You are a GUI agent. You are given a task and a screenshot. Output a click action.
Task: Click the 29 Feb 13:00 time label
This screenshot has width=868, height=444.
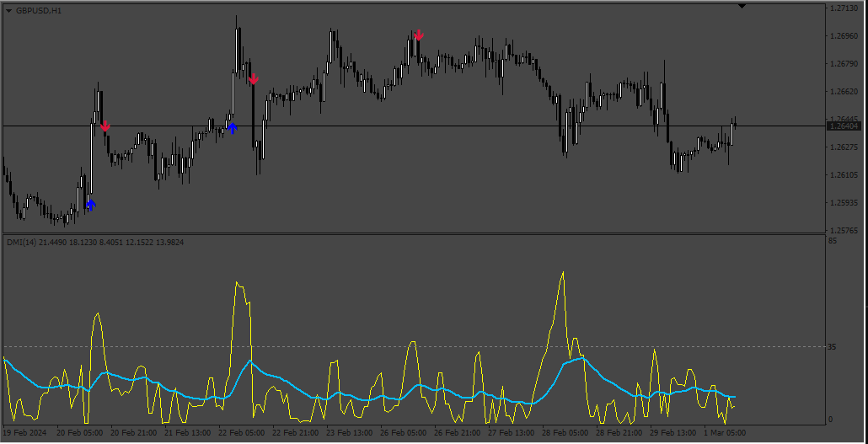(673, 432)
